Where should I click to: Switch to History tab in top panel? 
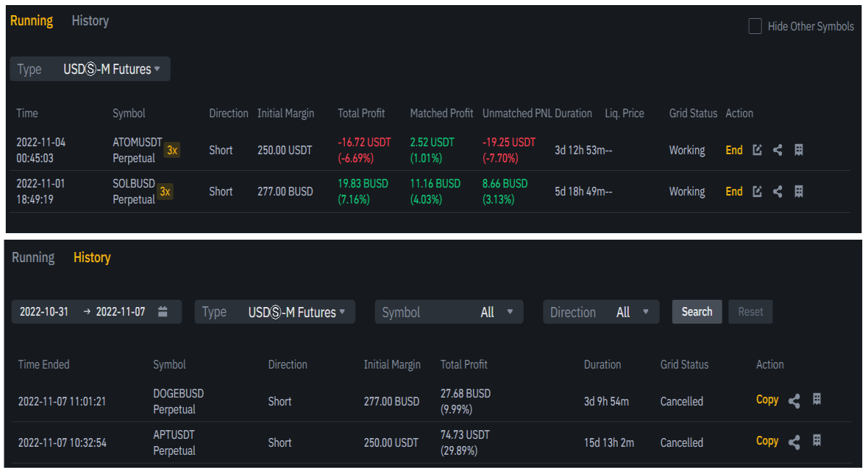(x=90, y=21)
